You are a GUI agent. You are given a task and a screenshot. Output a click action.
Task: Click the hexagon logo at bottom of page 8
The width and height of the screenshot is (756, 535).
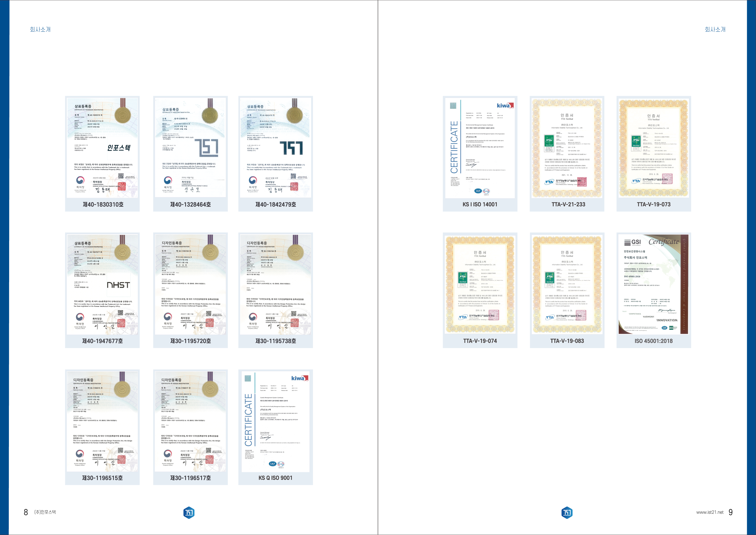[x=189, y=512]
